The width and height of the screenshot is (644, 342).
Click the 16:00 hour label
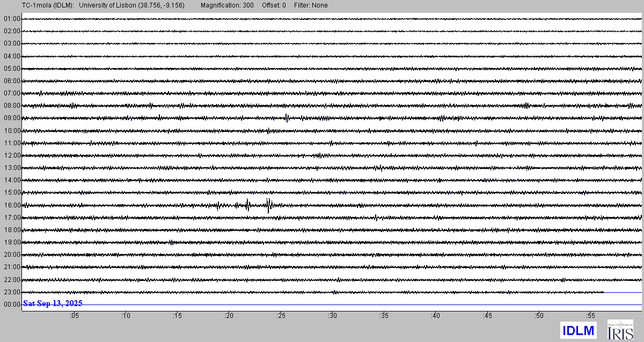[11, 205]
